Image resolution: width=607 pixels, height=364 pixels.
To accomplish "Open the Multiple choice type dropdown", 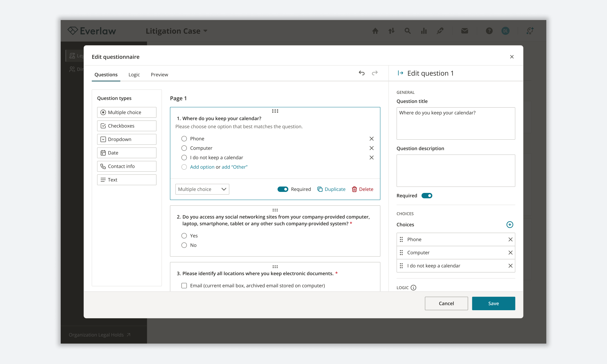I will (202, 189).
